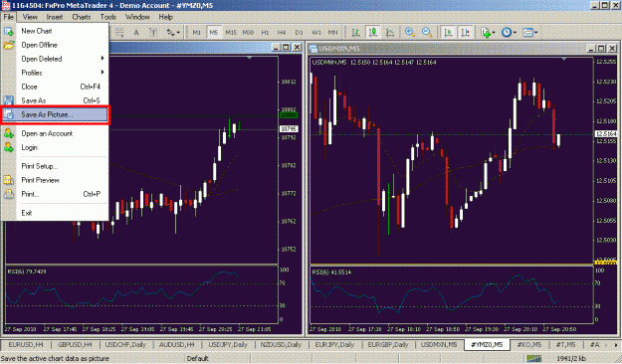622x364 pixels.
Task: Toggle the Chart Shift icon
Action: 466,33
